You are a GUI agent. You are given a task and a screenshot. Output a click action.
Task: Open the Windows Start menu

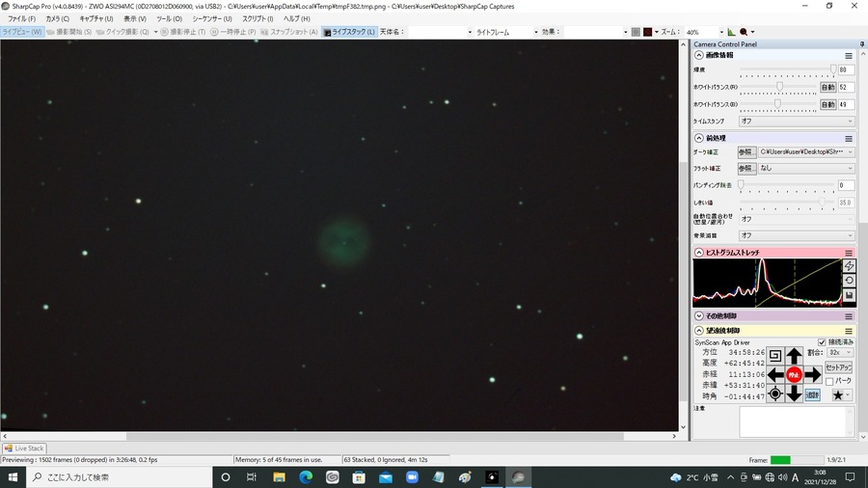[13, 477]
